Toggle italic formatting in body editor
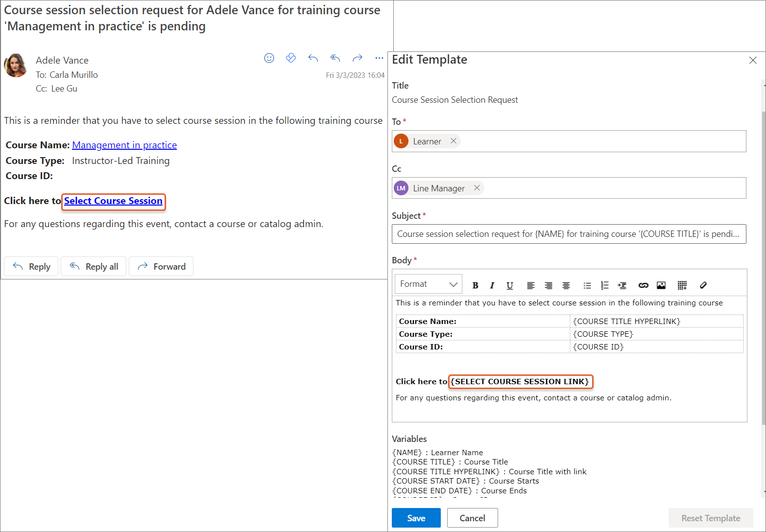766x532 pixels. tap(492, 285)
